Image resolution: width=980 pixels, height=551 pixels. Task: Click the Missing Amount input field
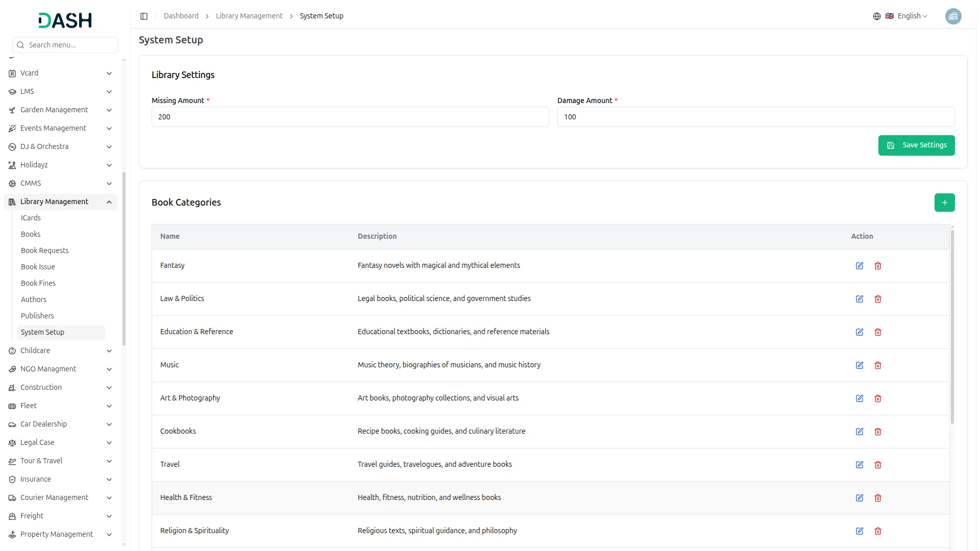point(350,117)
